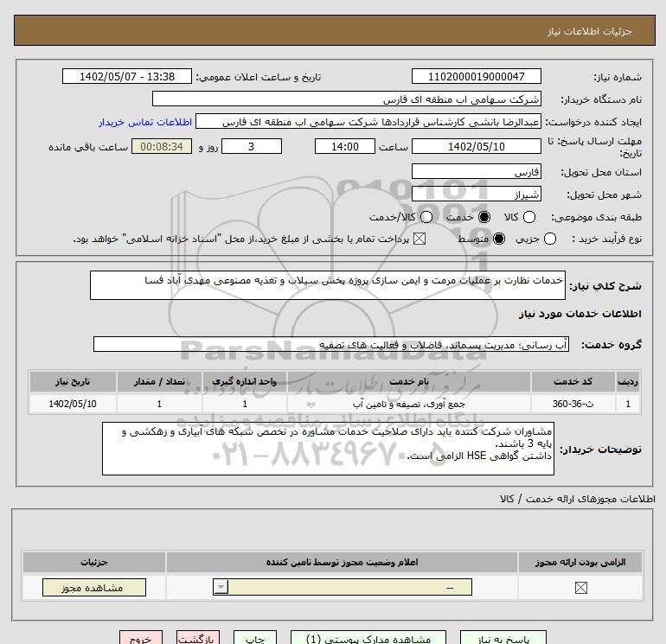Click the الزامی بودن ارائه مجوز header

[x=580, y=562]
